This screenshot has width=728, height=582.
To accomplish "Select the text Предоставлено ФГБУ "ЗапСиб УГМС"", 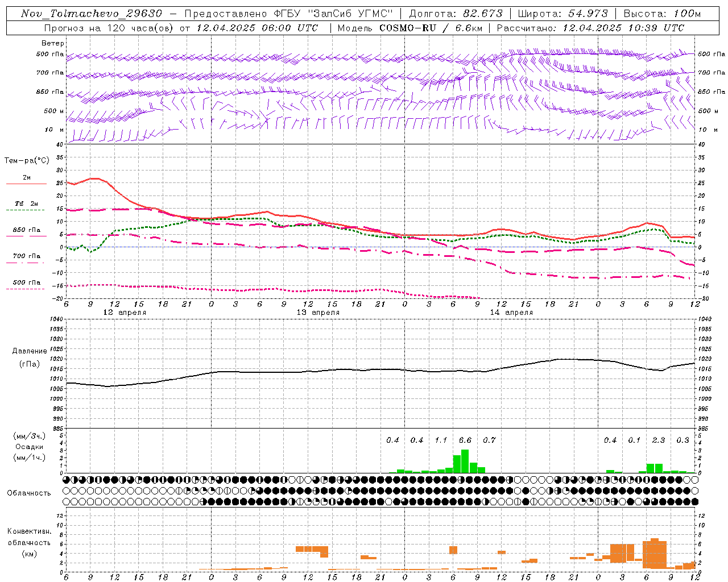I will click(288, 14).
